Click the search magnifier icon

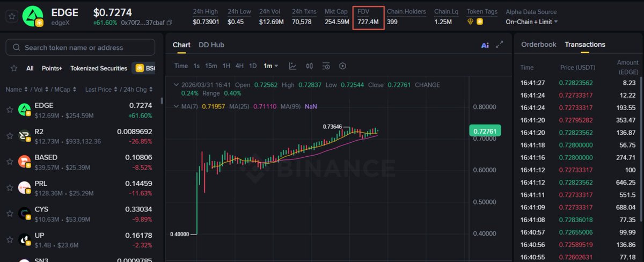[17, 48]
